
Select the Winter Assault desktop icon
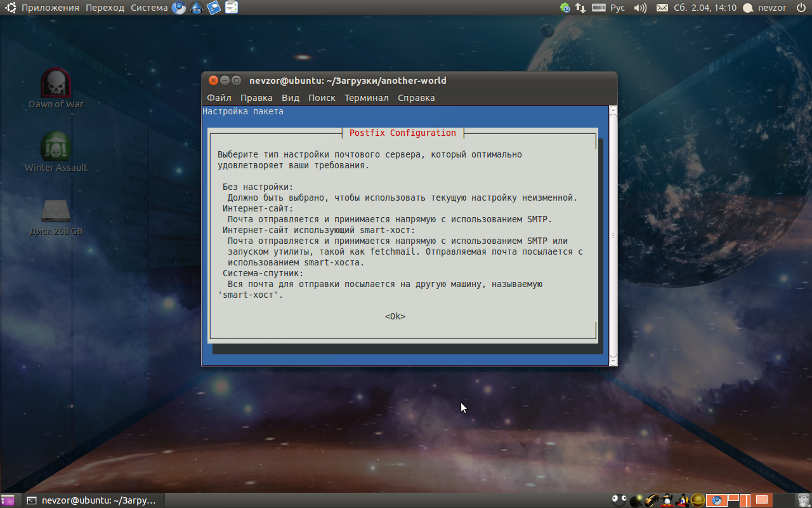pyautogui.click(x=56, y=151)
